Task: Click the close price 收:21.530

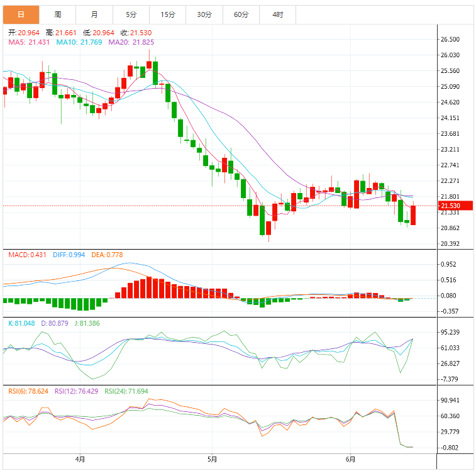Action: [136, 33]
